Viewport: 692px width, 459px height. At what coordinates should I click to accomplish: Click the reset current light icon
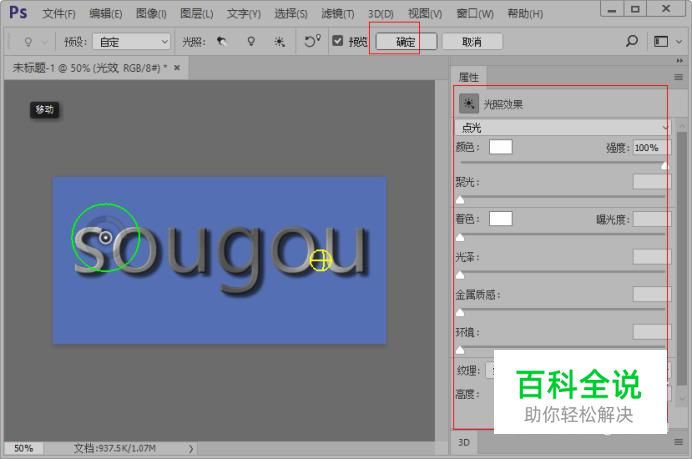[x=312, y=41]
